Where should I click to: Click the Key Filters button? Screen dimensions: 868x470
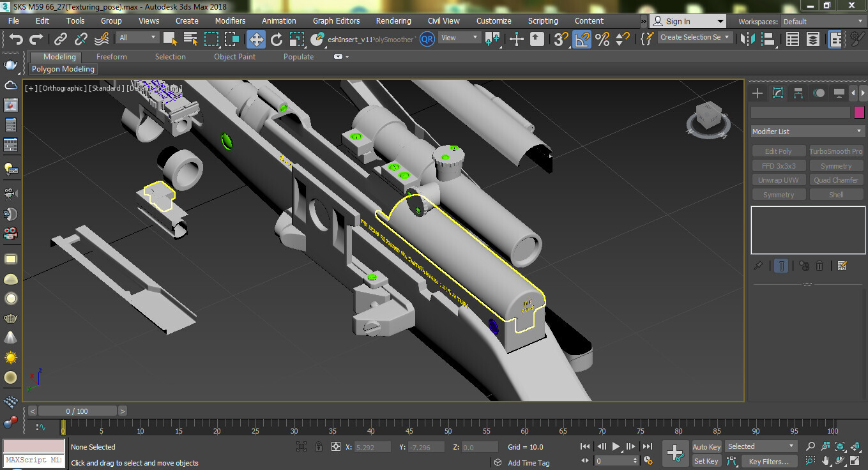[x=768, y=461]
